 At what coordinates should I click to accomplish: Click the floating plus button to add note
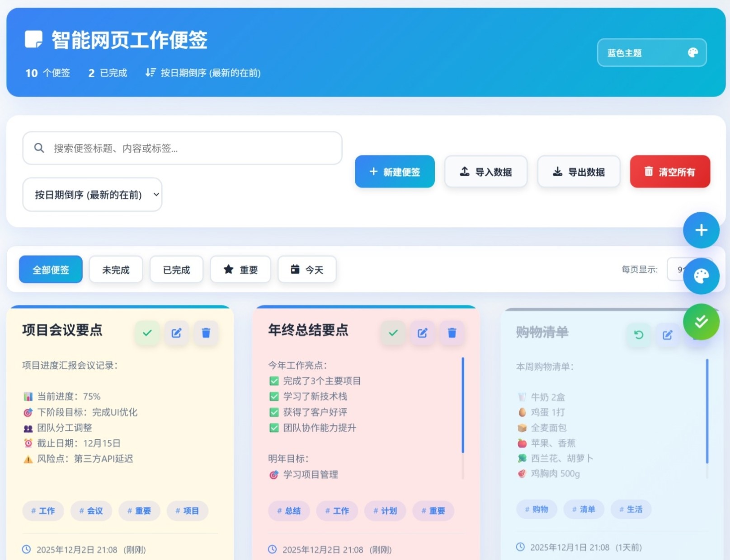tap(701, 230)
